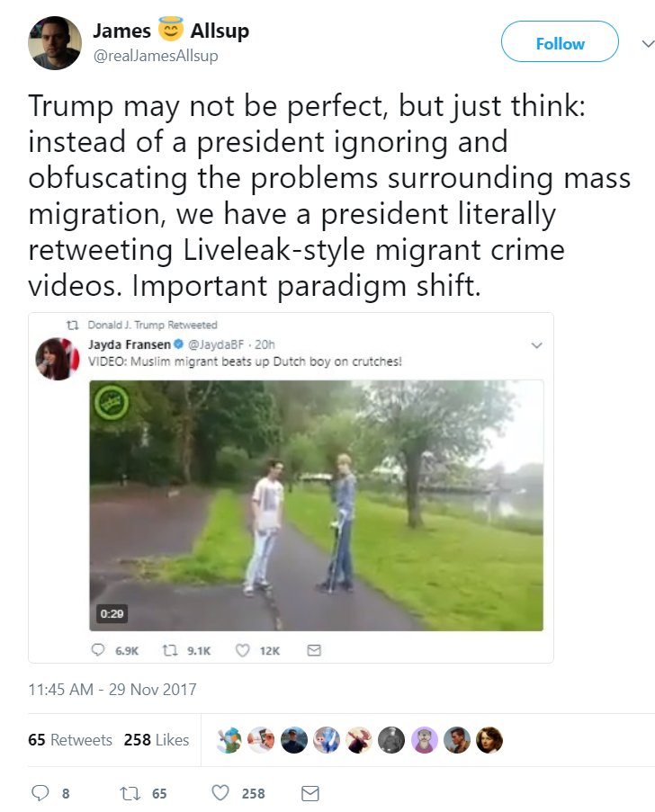This screenshot has width=655, height=812.
Task: View the 65 Retweets list
Action: [70, 739]
